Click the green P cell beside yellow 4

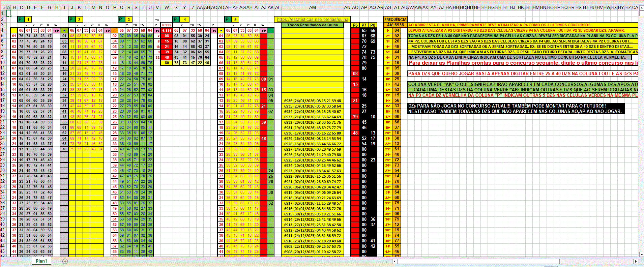[176, 20]
